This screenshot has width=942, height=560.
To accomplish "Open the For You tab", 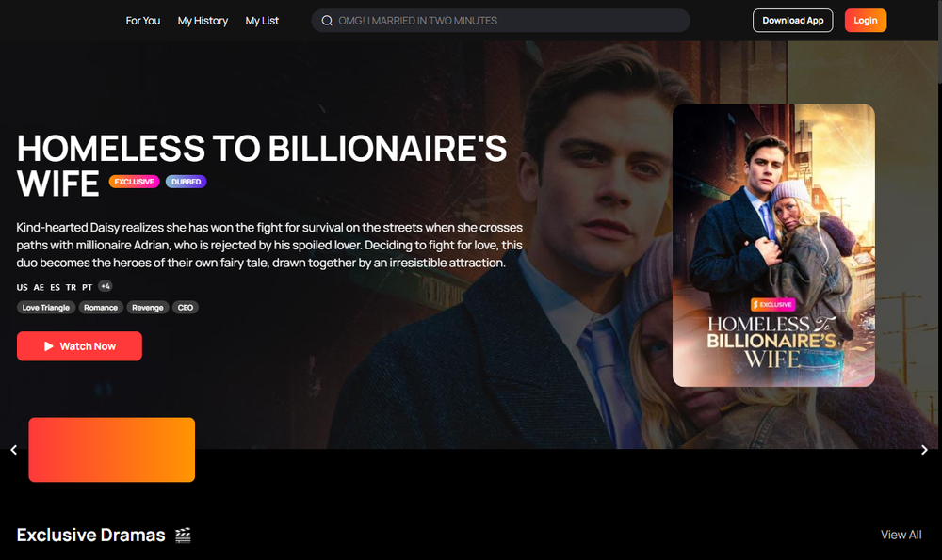I will coord(143,21).
